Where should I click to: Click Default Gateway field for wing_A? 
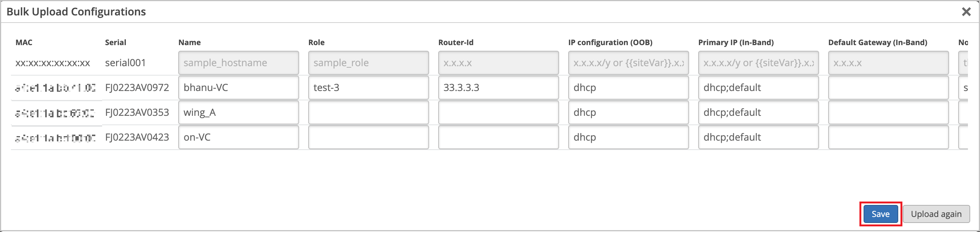click(888, 112)
